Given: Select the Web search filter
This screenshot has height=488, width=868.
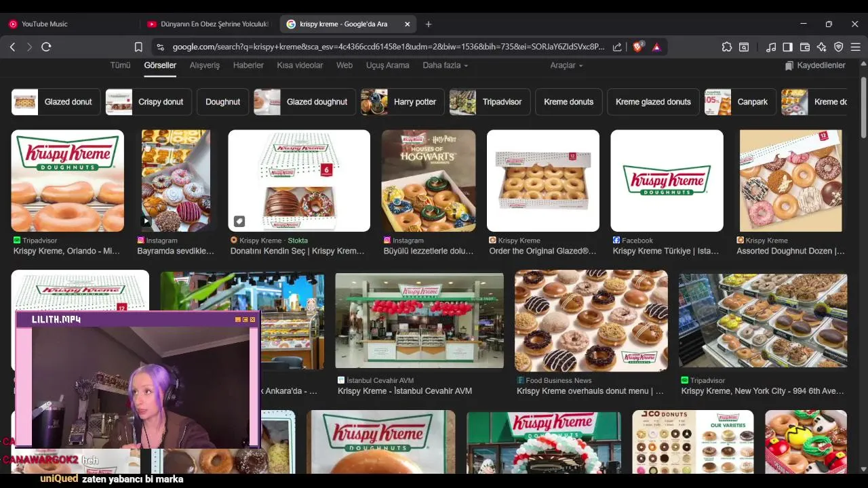Looking at the screenshot, I should click(344, 65).
